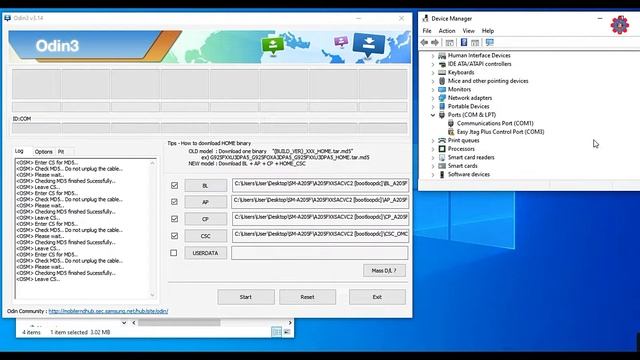The width and height of the screenshot is (640, 360).
Task: Open File menu in Device Manager
Action: pyautogui.click(x=427, y=31)
